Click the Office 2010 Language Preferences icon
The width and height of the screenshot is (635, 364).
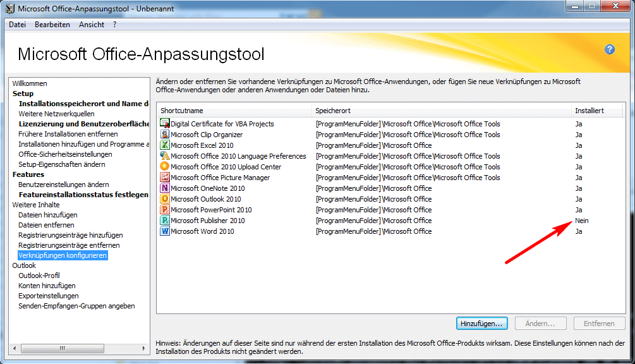164,156
